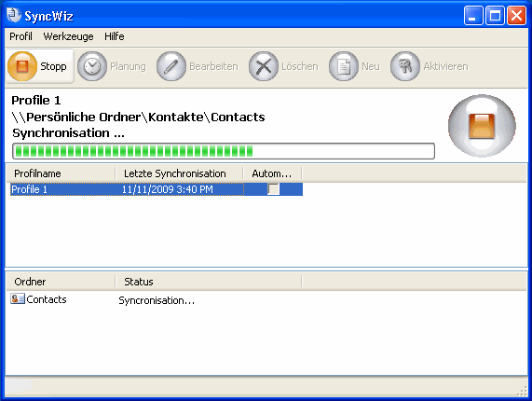Click the orange Stopp toolbar icon
532x401 pixels.
[x=22, y=66]
